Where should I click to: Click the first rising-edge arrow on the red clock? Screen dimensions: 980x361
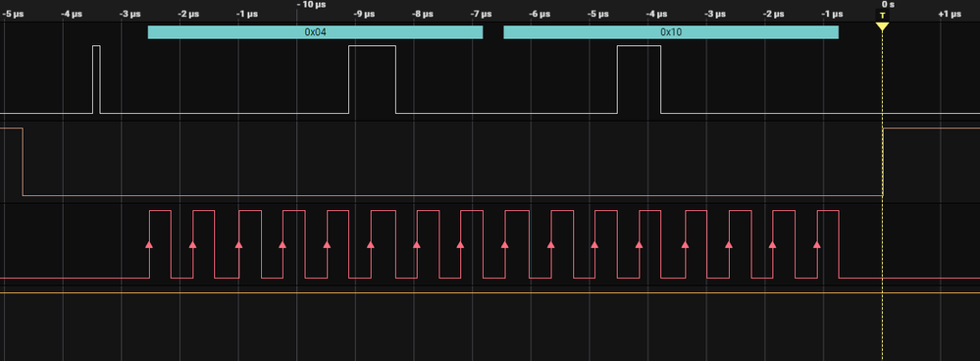pos(149,245)
